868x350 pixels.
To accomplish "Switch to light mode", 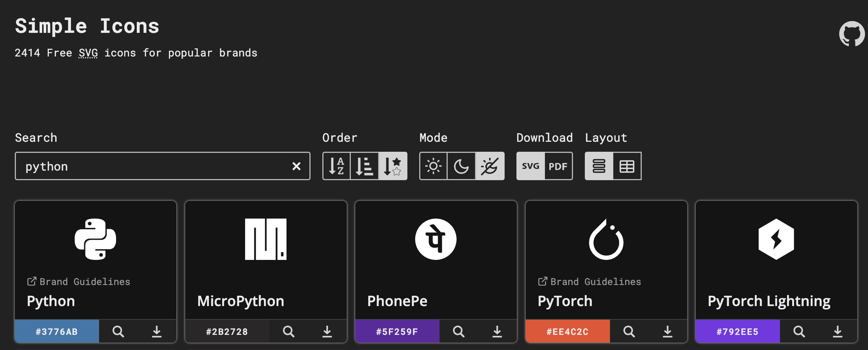I will pyautogui.click(x=433, y=166).
